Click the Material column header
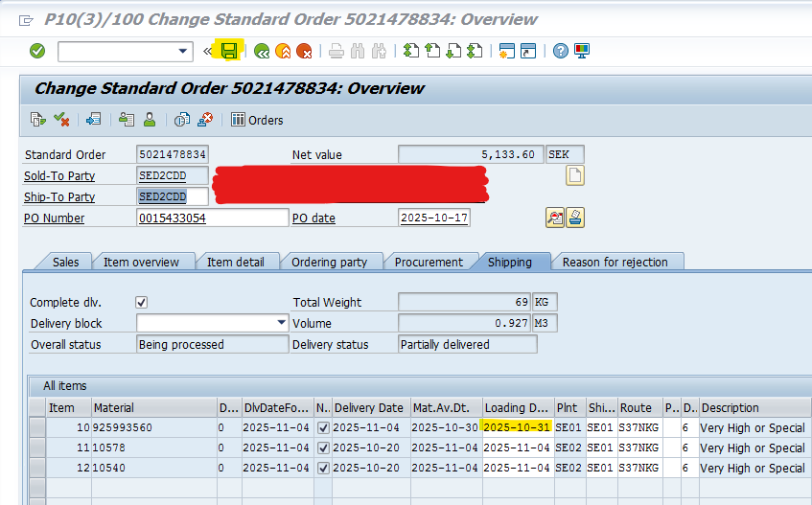 pyautogui.click(x=154, y=407)
